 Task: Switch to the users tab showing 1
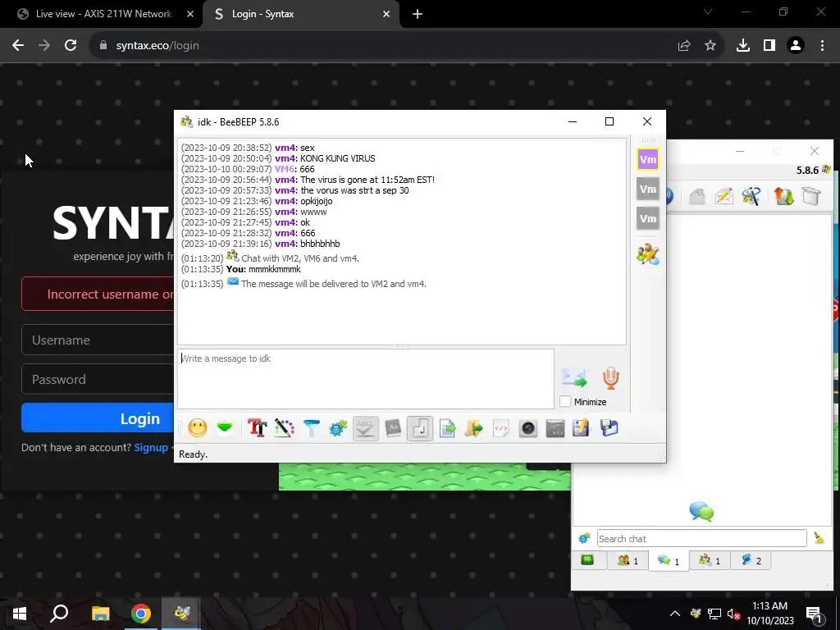tap(628, 560)
